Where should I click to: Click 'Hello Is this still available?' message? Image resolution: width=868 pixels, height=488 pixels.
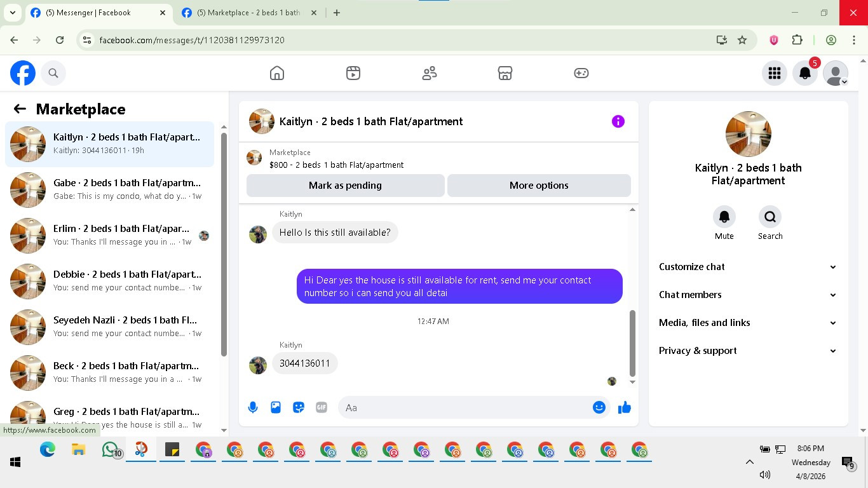pyautogui.click(x=335, y=233)
